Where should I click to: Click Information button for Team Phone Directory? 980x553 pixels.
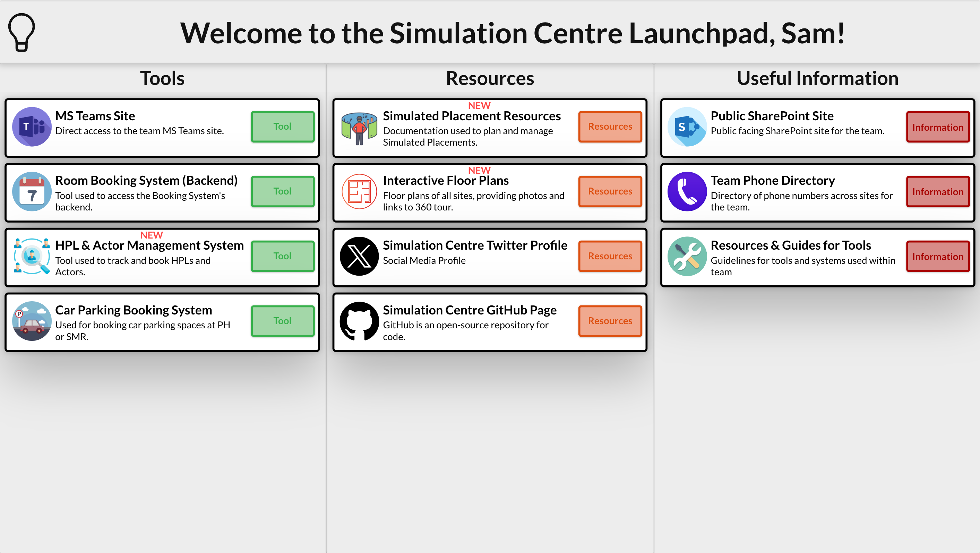pos(938,192)
